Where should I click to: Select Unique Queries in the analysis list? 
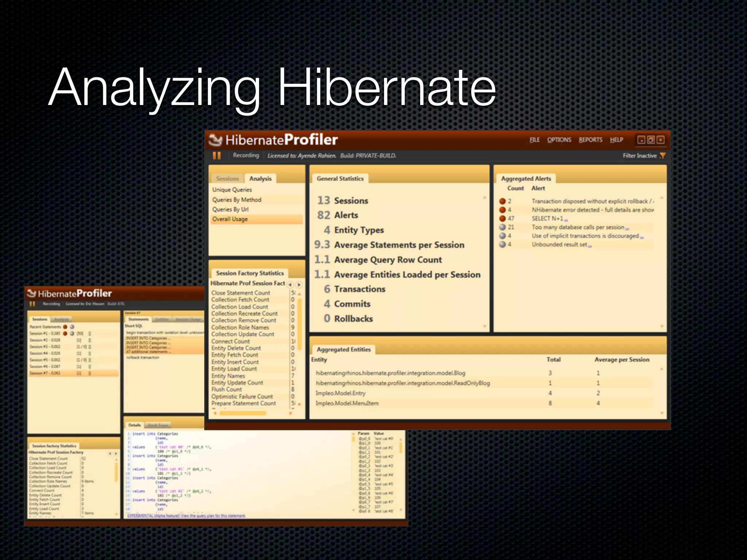click(x=256, y=190)
